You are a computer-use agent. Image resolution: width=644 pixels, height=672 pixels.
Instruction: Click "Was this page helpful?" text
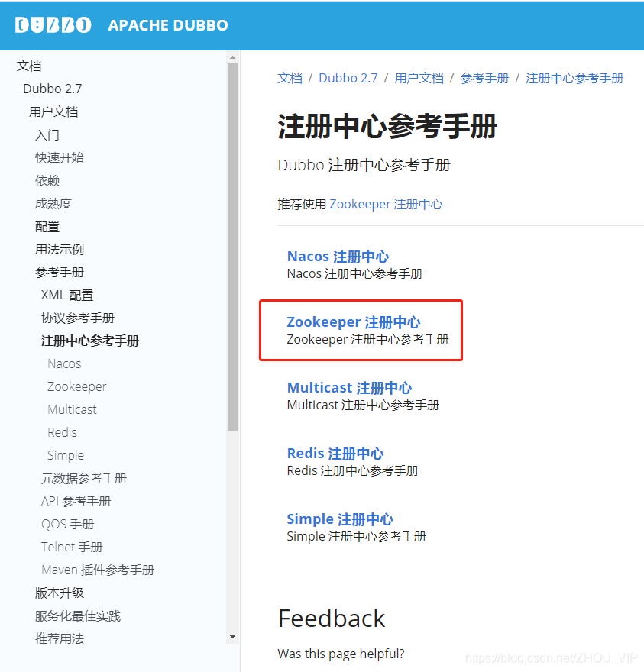click(x=341, y=654)
